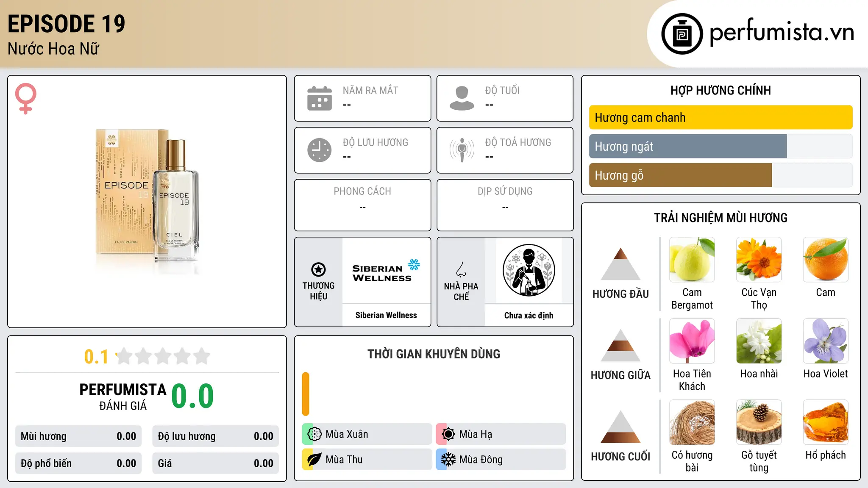Open the Hoa nhài jasmine image
868x488 pixels.
pyautogui.click(x=759, y=341)
